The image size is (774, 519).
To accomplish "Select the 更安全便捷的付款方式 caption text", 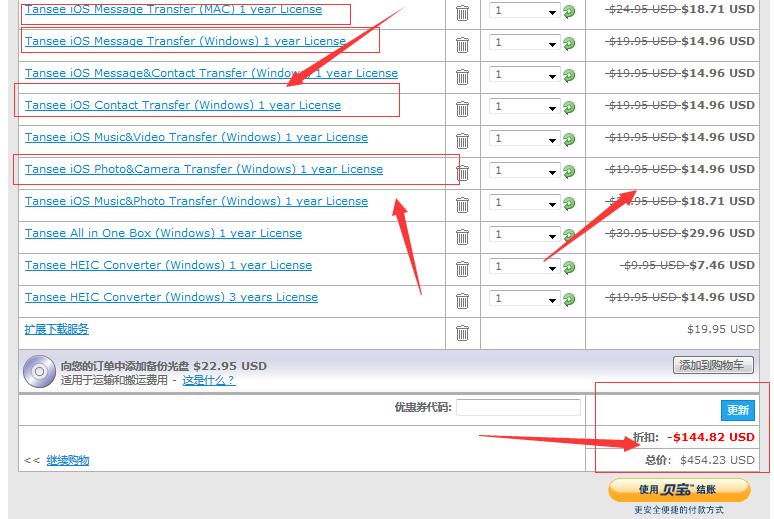I will [x=679, y=510].
